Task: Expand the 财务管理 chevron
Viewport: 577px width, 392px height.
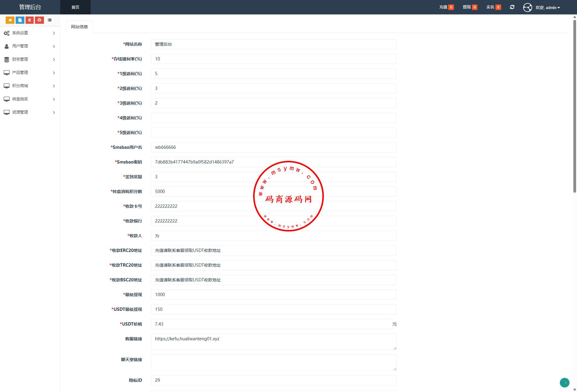Action: click(54, 60)
